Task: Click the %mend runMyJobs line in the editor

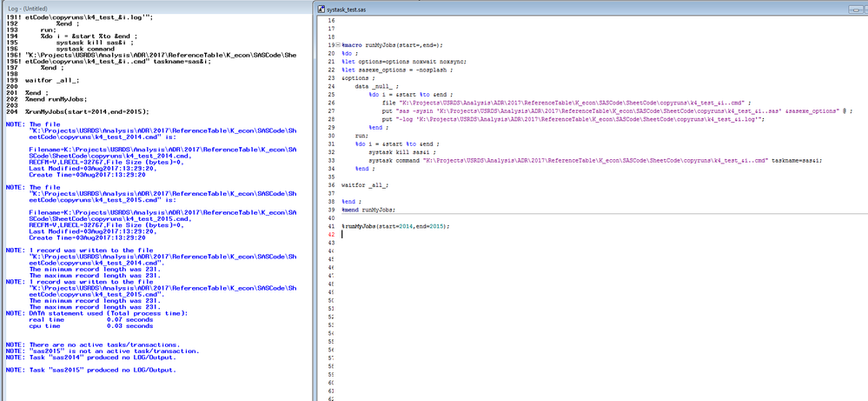Action: (368, 210)
